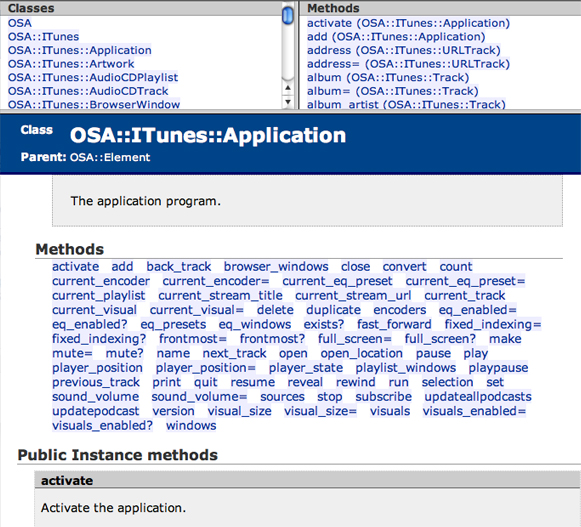Image resolution: width=581 pixels, height=527 pixels.
Task: Jump to the pause method
Action: [434, 354]
